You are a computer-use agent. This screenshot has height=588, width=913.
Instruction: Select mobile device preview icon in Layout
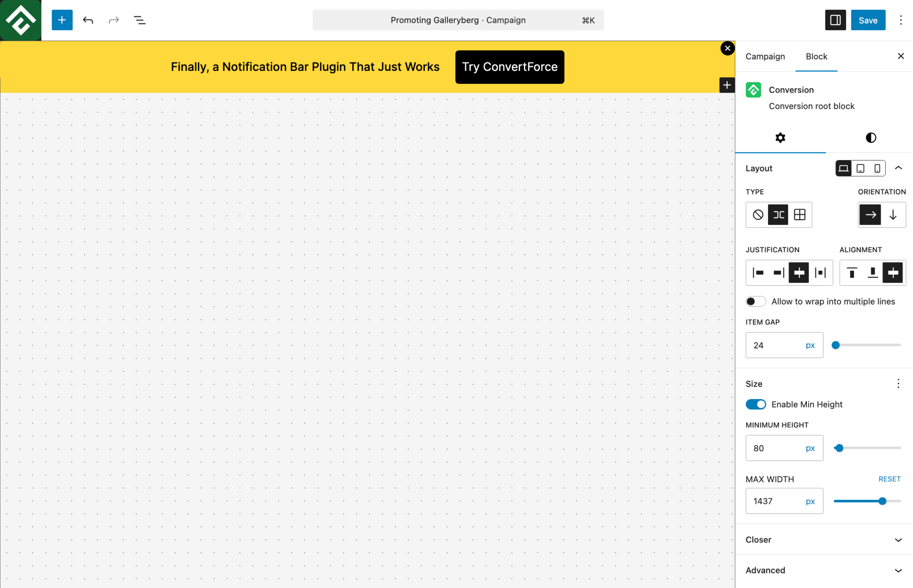[877, 169]
